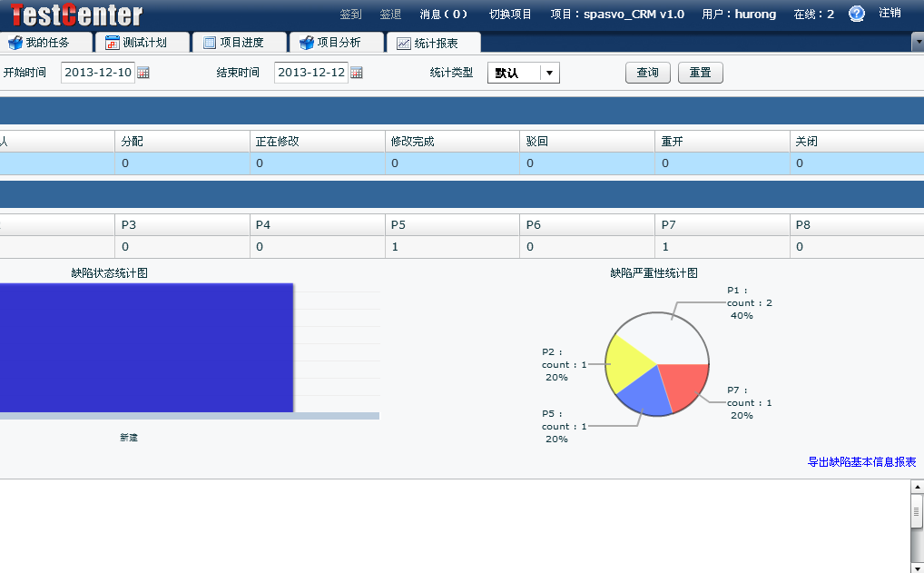This screenshot has height=573, width=924.
Task: Click the 重置 button
Action: [x=700, y=73]
